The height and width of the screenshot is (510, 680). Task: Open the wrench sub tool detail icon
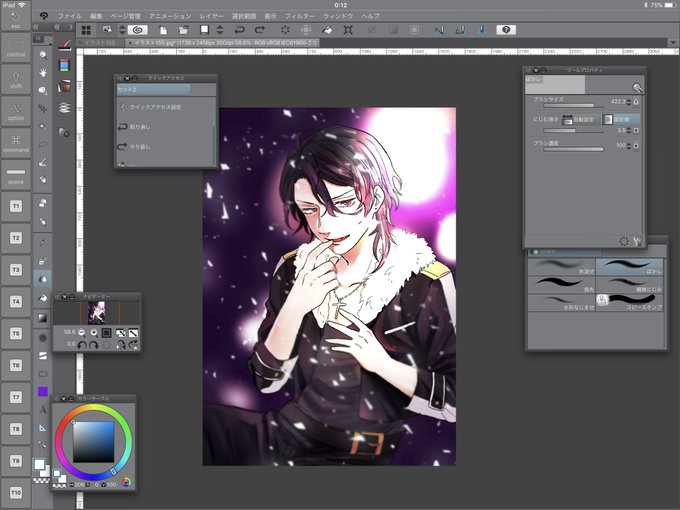click(x=638, y=242)
